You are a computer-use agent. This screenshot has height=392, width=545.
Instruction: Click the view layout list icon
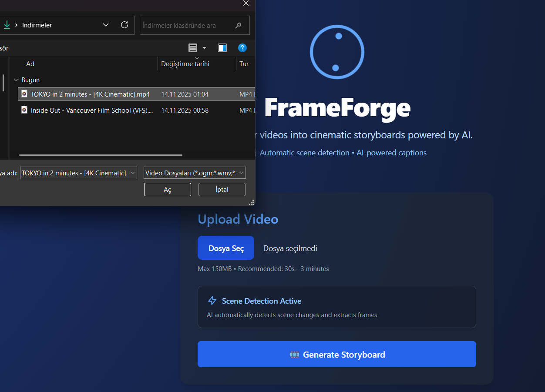pyautogui.click(x=193, y=48)
